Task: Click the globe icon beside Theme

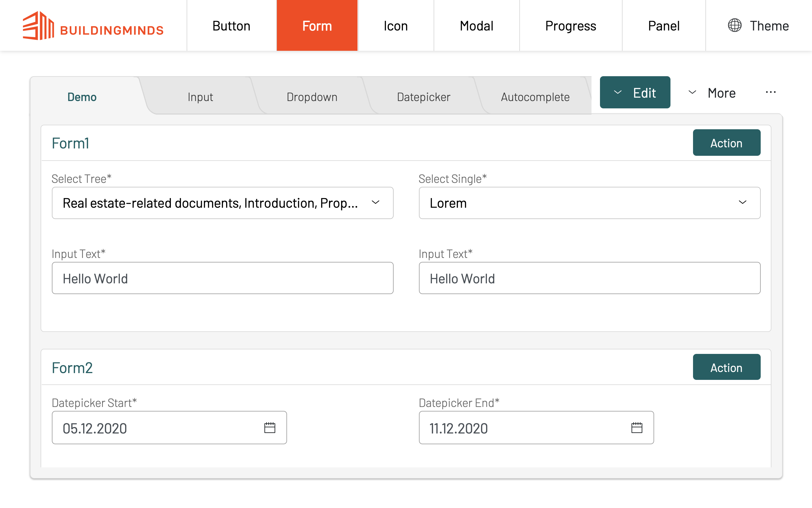Action: pyautogui.click(x=734, y=25)
